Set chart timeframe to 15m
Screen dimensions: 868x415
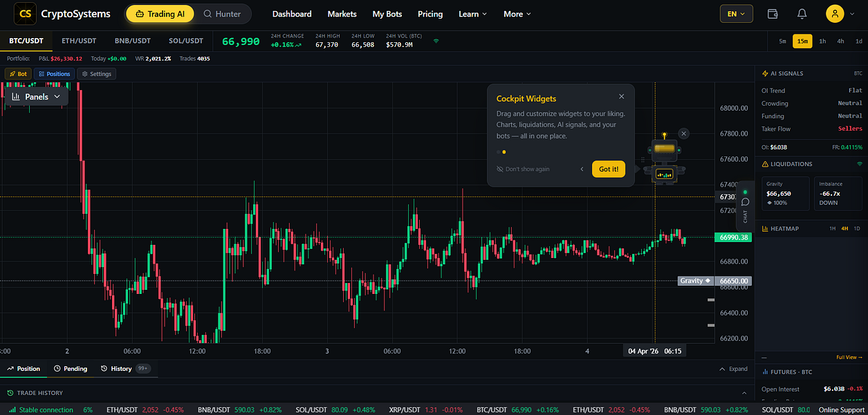click(x=802, y=41)
